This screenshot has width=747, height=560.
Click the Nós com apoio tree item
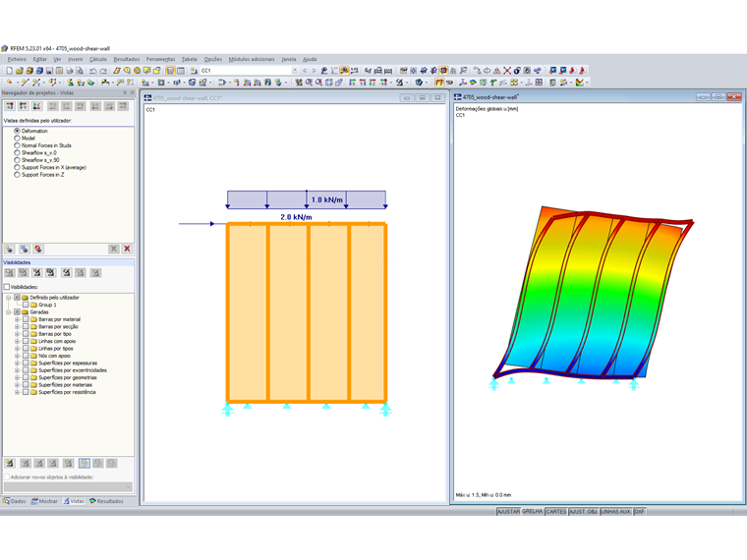pyautogui.click(x=54, y=356)
